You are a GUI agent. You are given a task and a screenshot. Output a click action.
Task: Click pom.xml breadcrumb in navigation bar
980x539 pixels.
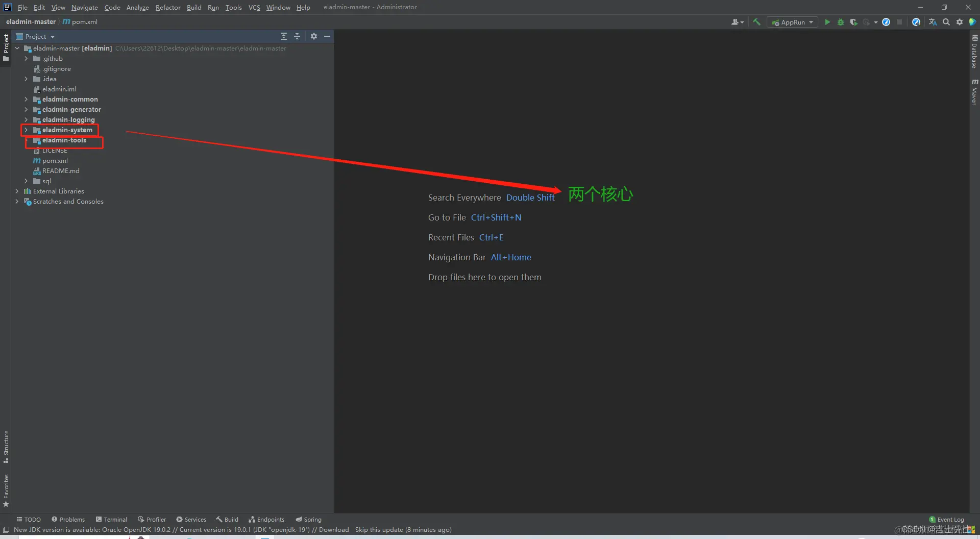pyautogui.click(x=80, y=21)
